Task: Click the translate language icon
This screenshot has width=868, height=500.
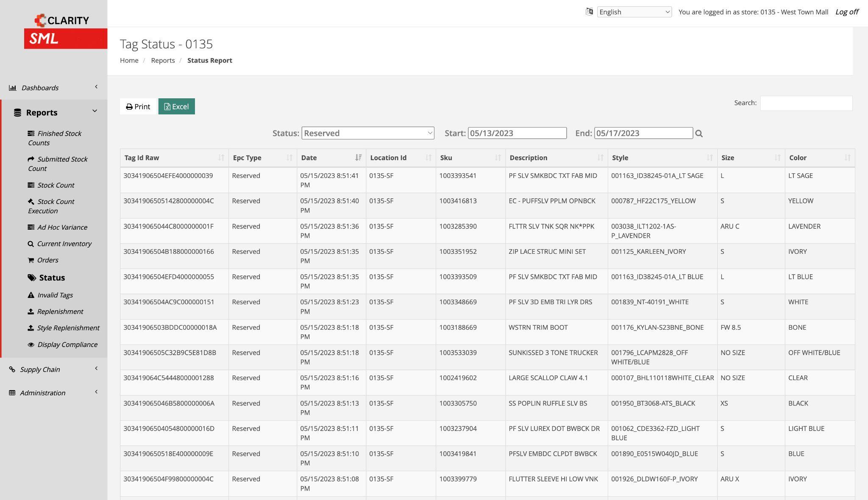Action: point(589,12)
